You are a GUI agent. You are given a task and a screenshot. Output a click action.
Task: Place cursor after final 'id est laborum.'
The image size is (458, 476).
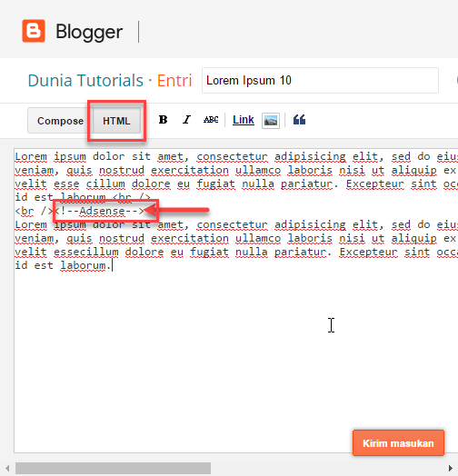(112, 265)
